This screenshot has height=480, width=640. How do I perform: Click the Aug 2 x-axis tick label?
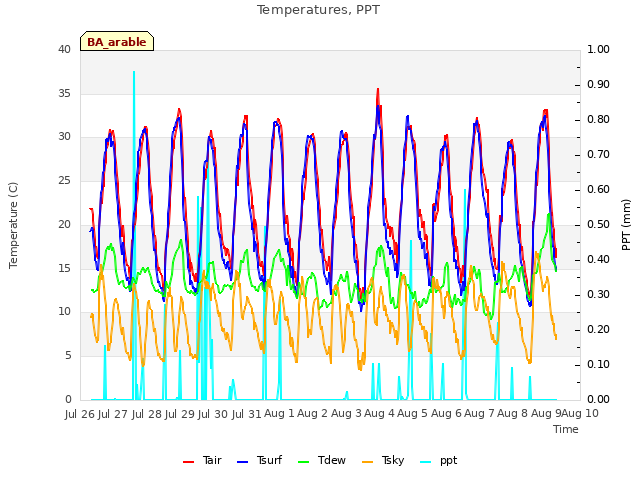click(313, 413)
